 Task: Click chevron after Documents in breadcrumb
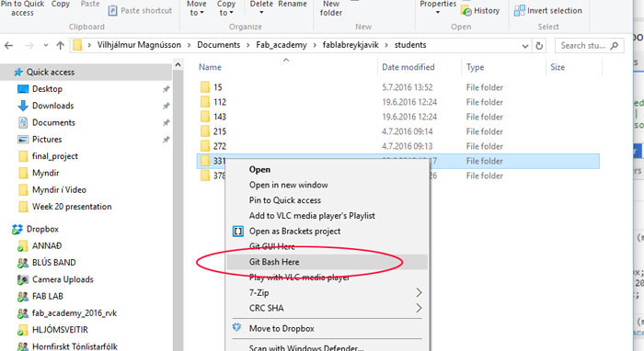(x=248, y=45)
